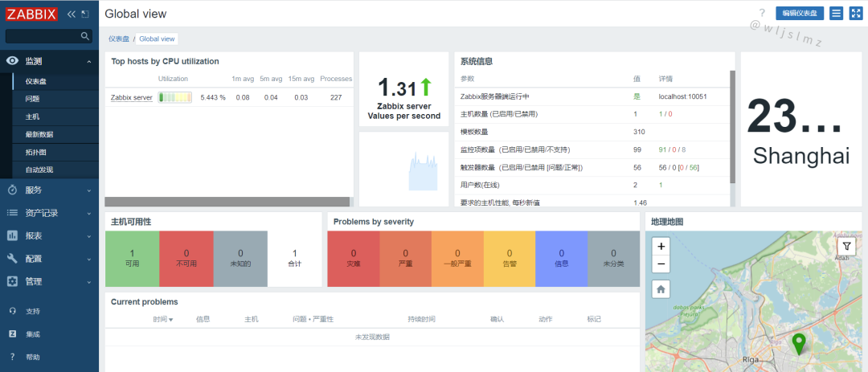Click the 信息 severity tile
Image resolution: width=868 pixels, height=372 pixels.
562,259
